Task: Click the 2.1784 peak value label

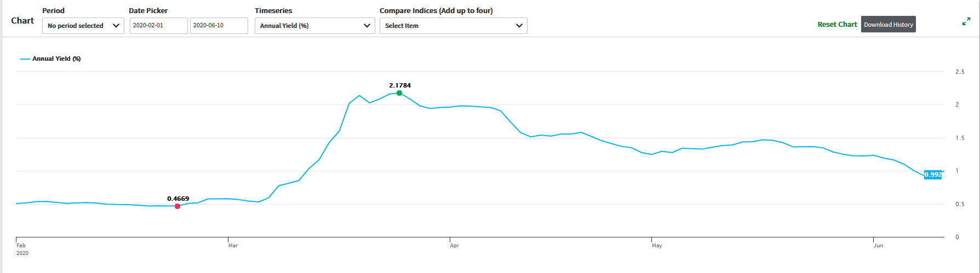Action: click(x=400, y=85)
